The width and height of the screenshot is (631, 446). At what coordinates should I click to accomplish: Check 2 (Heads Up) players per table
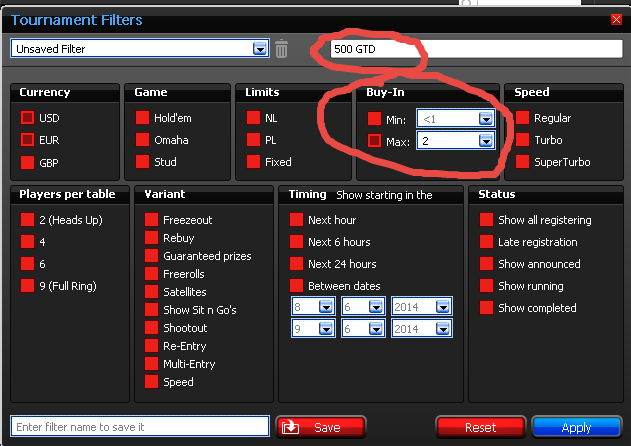27,220
